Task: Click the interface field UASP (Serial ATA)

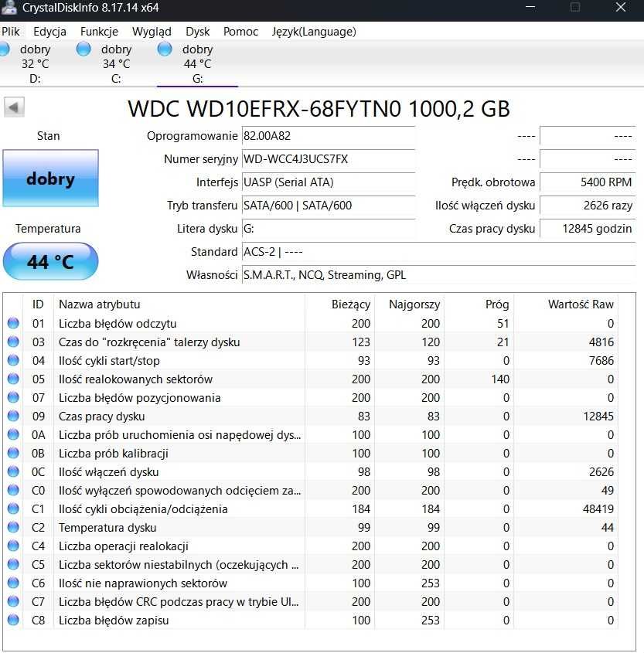Action: point(329,182)
